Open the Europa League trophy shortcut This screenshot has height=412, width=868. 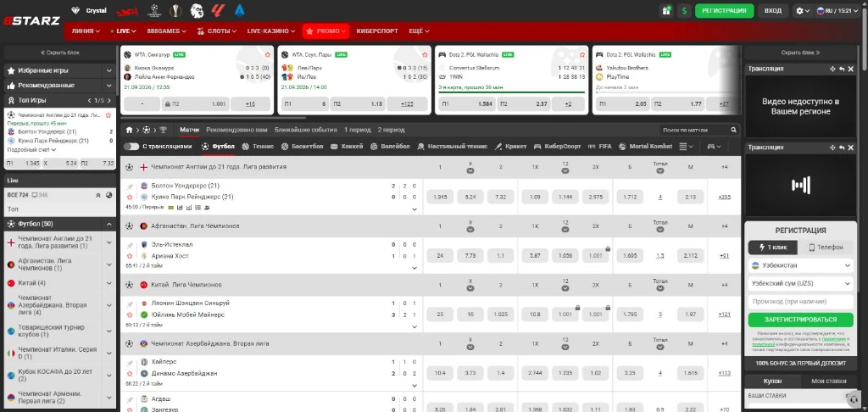(175, 10)
